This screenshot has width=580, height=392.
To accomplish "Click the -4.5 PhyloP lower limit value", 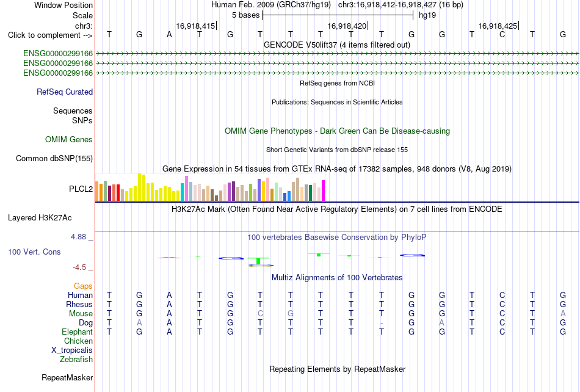I will coord(79,267).
